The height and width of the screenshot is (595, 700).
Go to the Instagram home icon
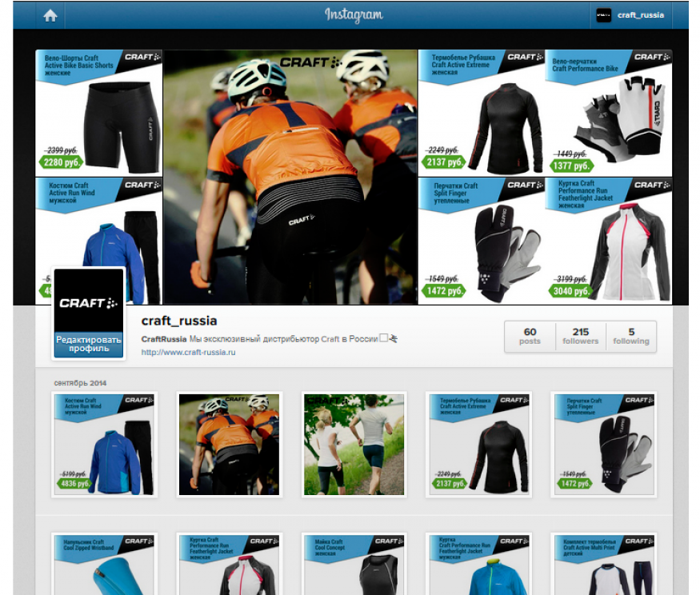[x=50, y=16]
